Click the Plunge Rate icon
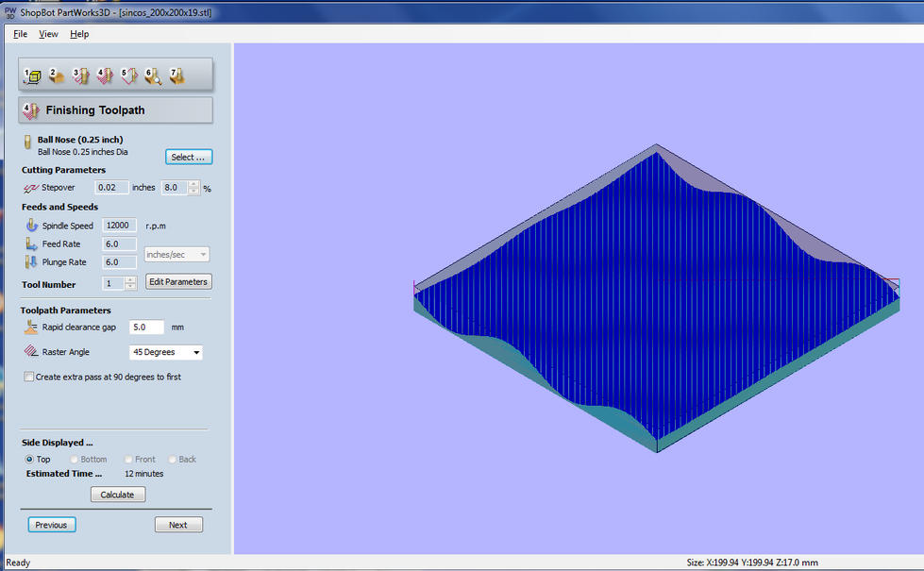Screen dimensions: 924x571 pyautogui.click(x=31, y=261)
